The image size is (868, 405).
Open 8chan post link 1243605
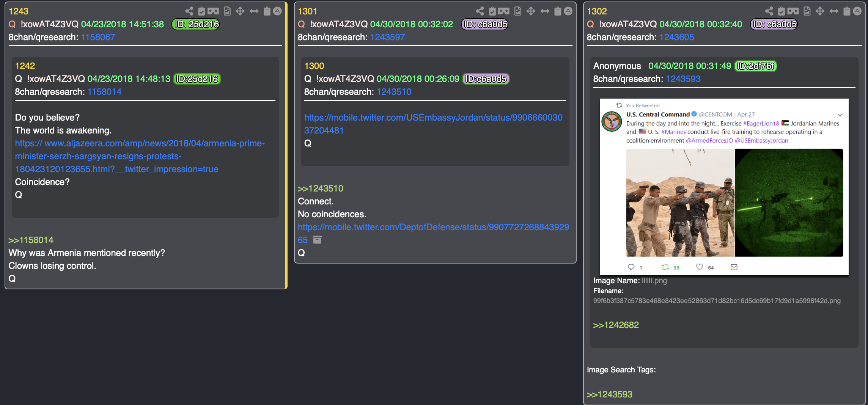point(677,37)
